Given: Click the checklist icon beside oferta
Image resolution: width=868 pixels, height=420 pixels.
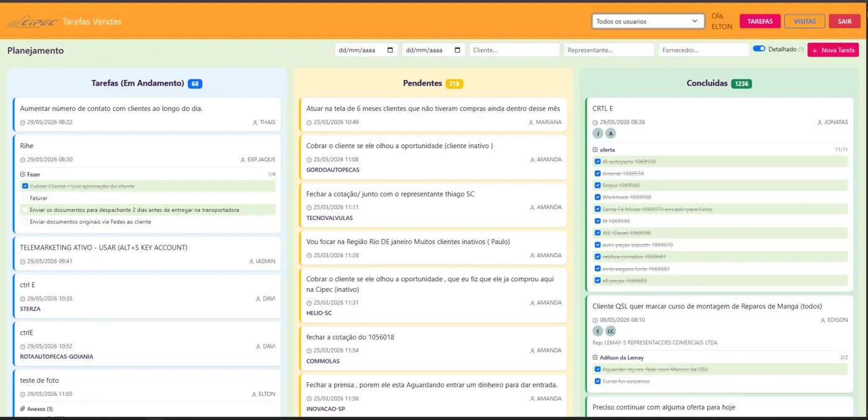Looking at the screenshot, I should point(595,150).
